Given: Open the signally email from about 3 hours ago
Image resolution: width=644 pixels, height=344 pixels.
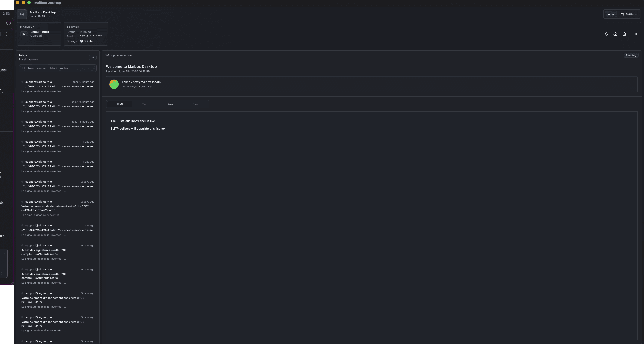Looking at the screenshot, I should click(x=58, y=86).
